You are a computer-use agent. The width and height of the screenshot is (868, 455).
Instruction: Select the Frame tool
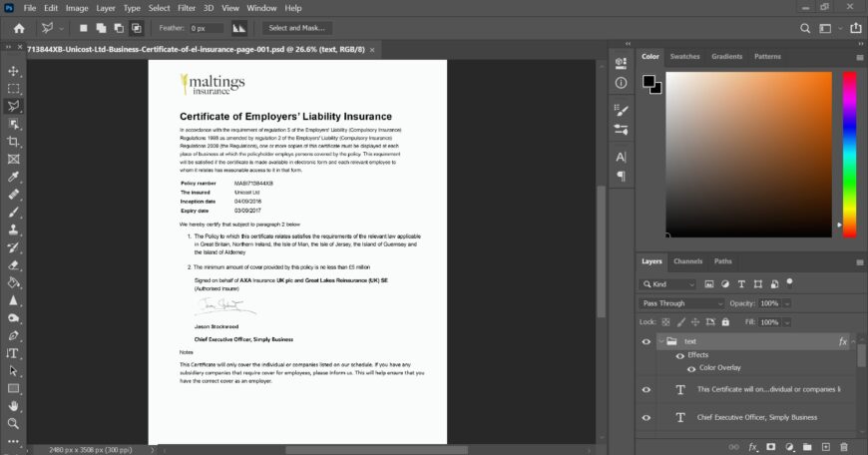tap(13, 160)
